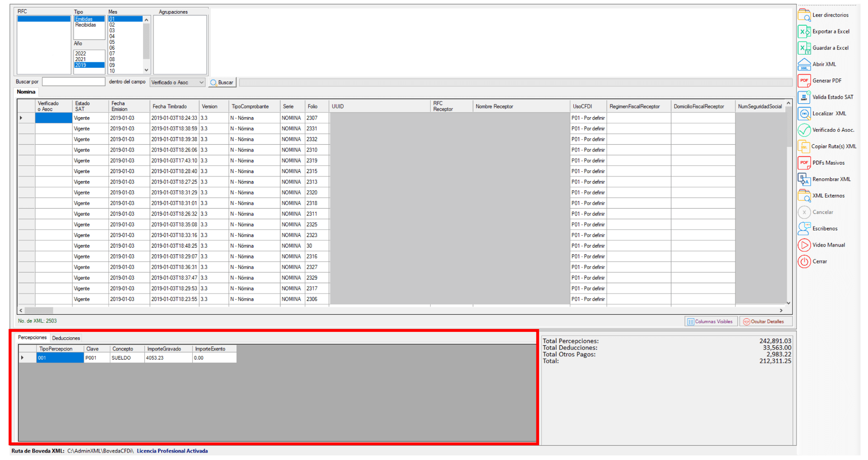Switch to the Deducciones tab
The image size is (868, 460).
click(66, 338)
